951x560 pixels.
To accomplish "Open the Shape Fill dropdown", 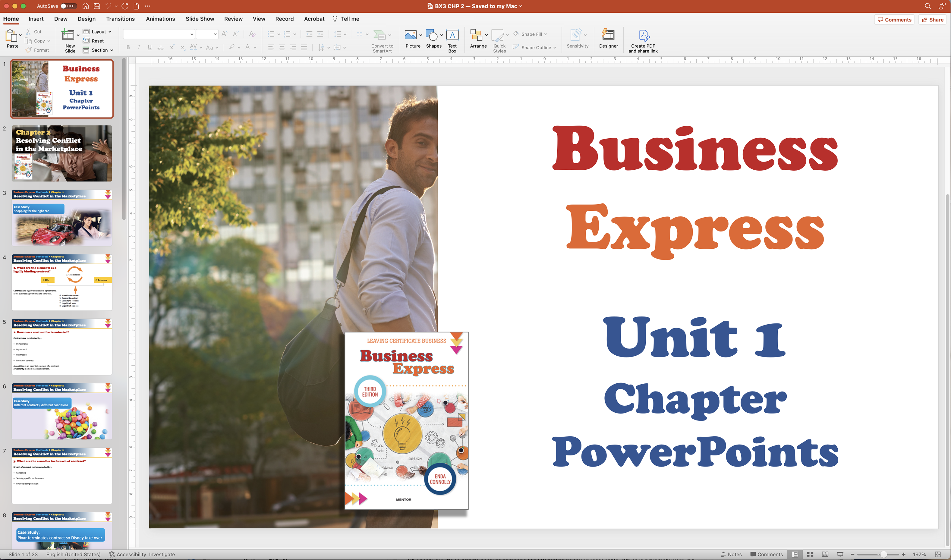I will click(x=530, y=34).
